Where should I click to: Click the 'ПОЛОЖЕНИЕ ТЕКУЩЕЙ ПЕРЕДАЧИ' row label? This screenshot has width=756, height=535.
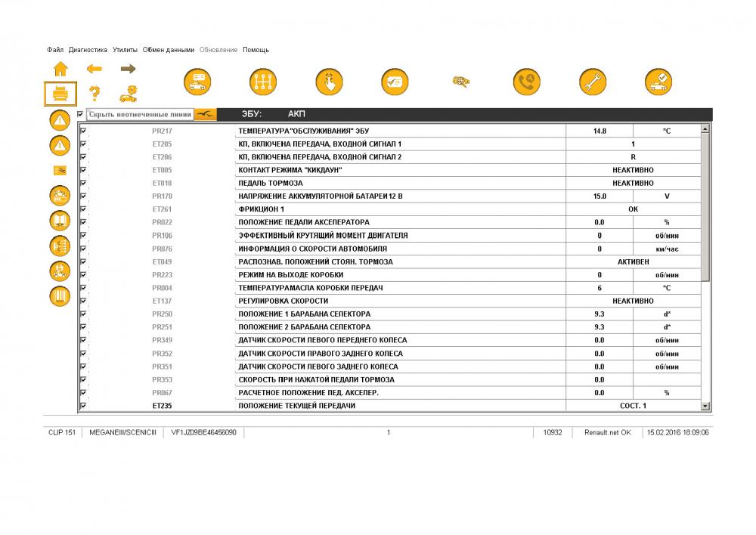point(296,406)
